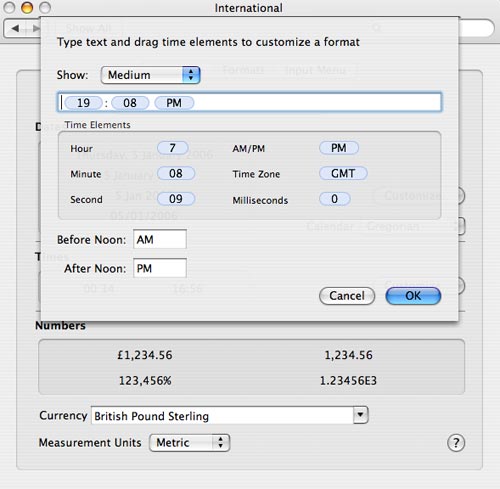Image resolution: width=500 pixels, height=489 pixels.
Task: Confirm the time format with OK
Action: pos(413,296)
